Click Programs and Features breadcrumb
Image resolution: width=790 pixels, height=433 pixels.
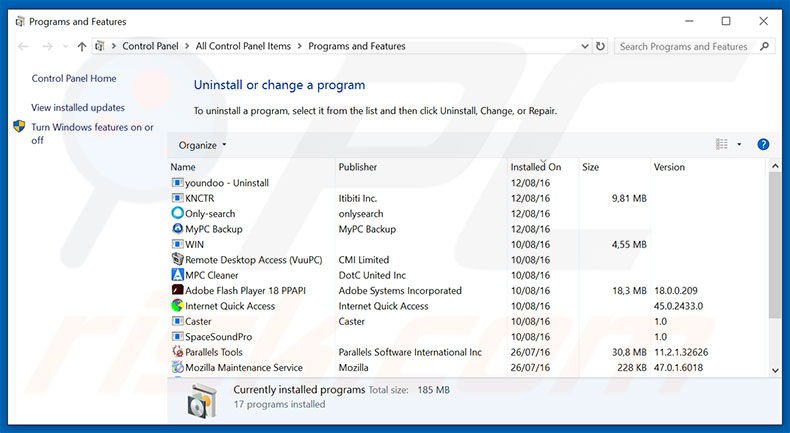point(357,46)
